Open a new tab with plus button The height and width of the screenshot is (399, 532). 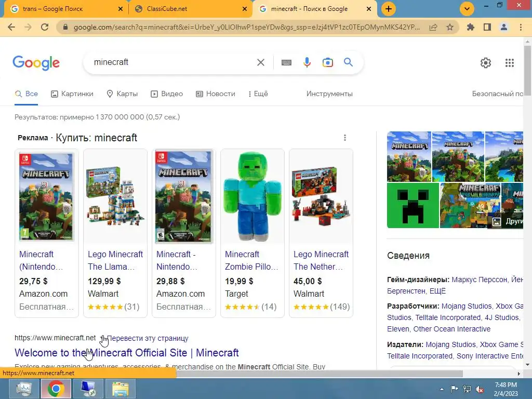(x=389, y=9)
